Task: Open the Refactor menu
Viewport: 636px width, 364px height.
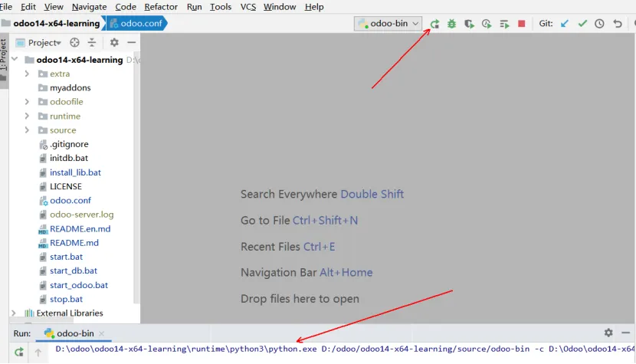Action: [161, 7]
